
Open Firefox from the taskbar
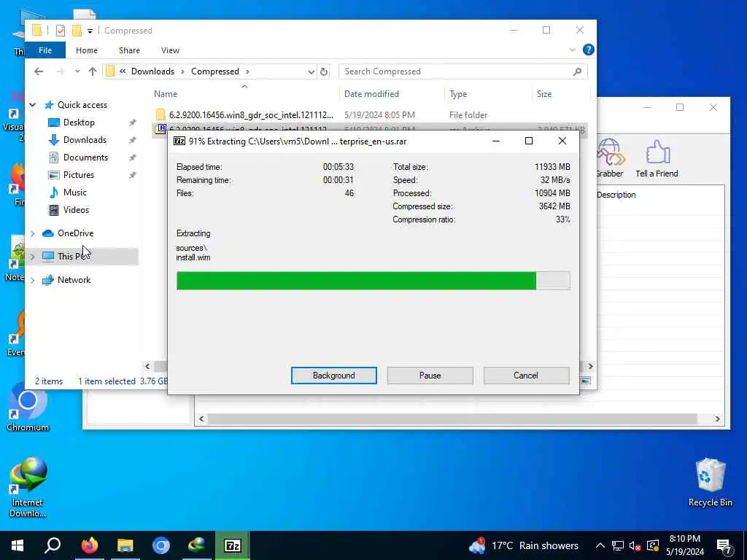tap(90, 545)
